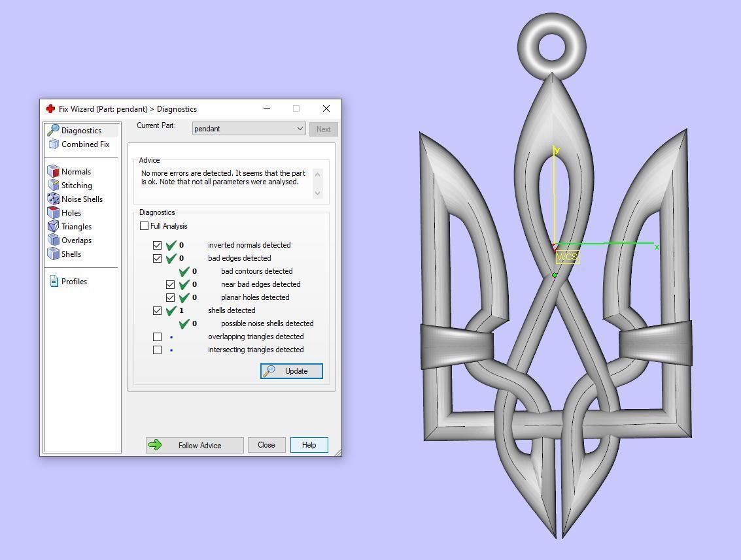Uncheck shells detected checkbox
Screen dimensions: 741x560
point(158,310)
